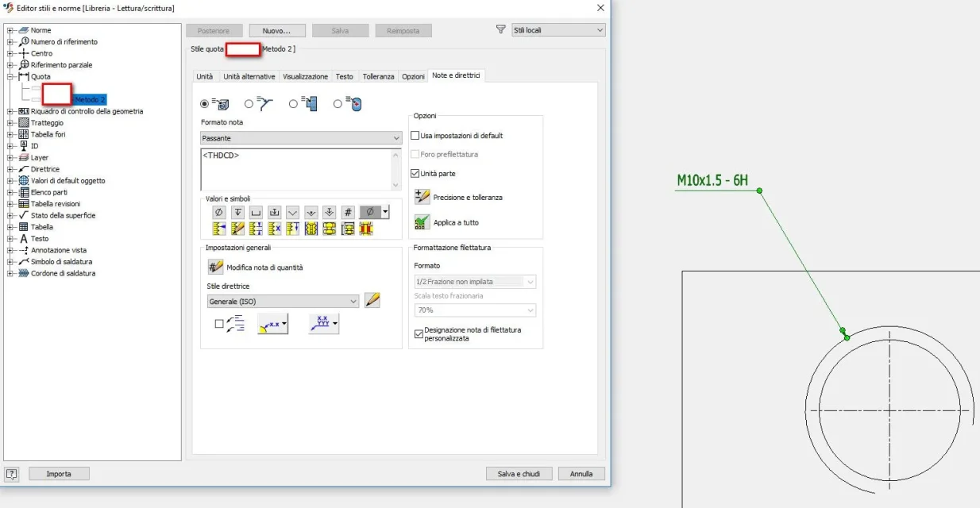The image size is (980, 508).
Task: Insert the diameter symbol from Valori e simboli
Action: pyautogui.click(x=218, y=213)
